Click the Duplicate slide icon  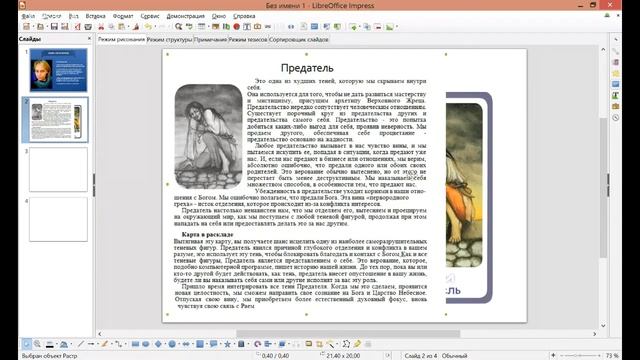pyautogui.click(x=367, y=27)
